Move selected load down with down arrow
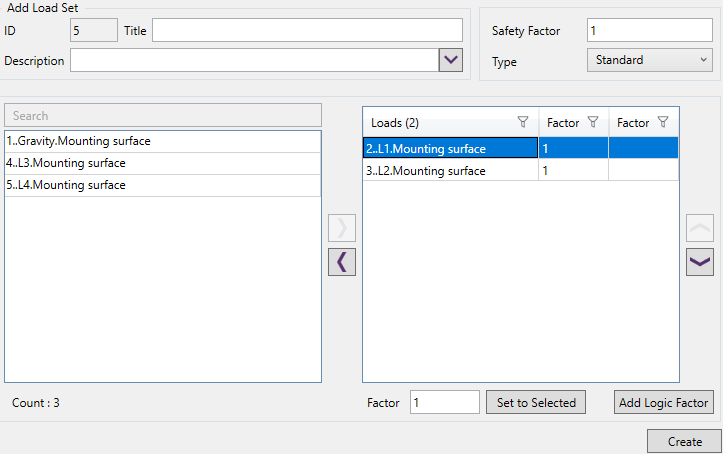The height and width of the screenshot is (454, 723). tap(700, 262)
